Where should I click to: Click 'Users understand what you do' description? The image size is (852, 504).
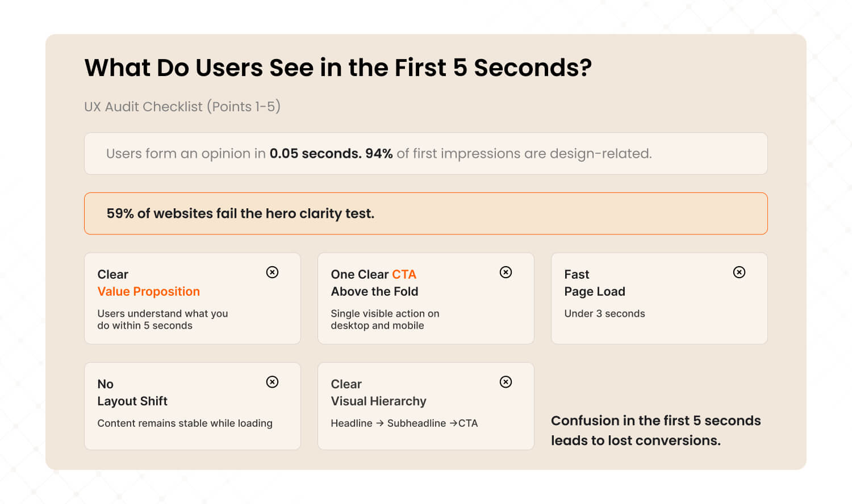coord(162,320)
